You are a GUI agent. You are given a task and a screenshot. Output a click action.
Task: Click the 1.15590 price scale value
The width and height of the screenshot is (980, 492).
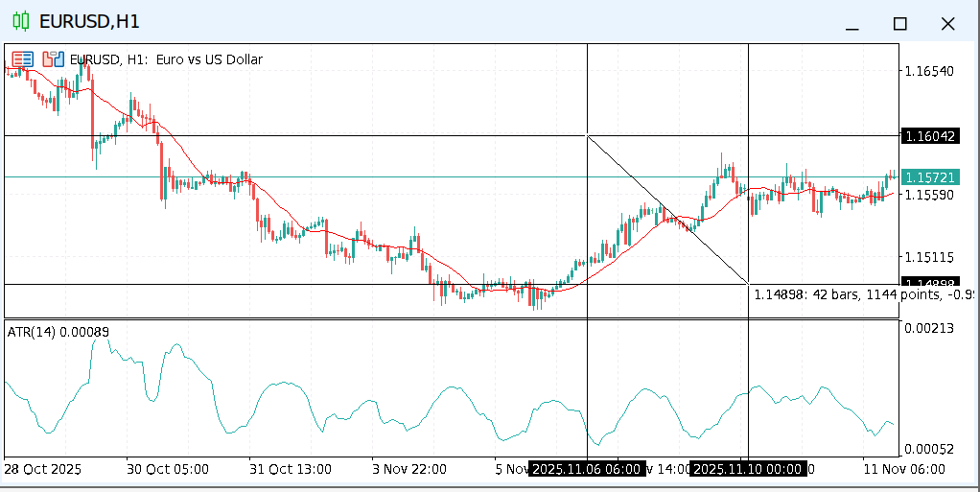(x=929, y=195)
